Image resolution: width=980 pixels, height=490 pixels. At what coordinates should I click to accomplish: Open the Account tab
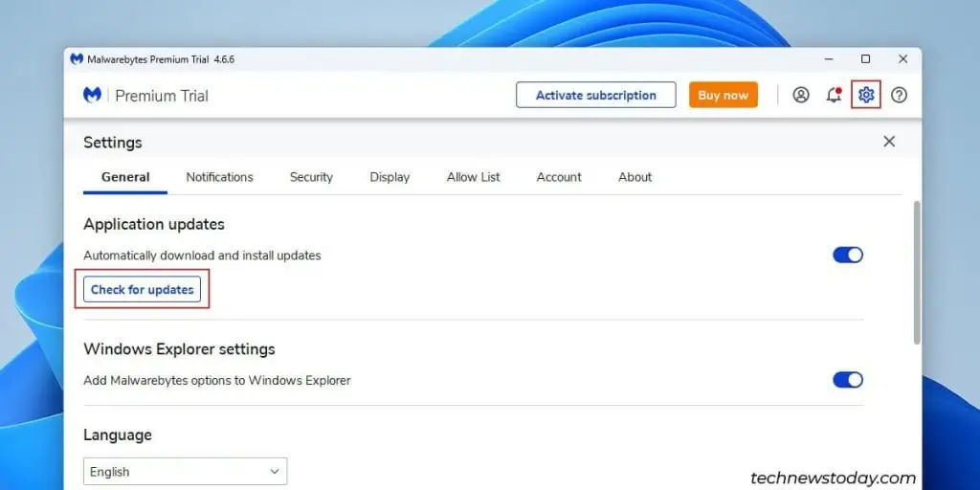(559, 177)
